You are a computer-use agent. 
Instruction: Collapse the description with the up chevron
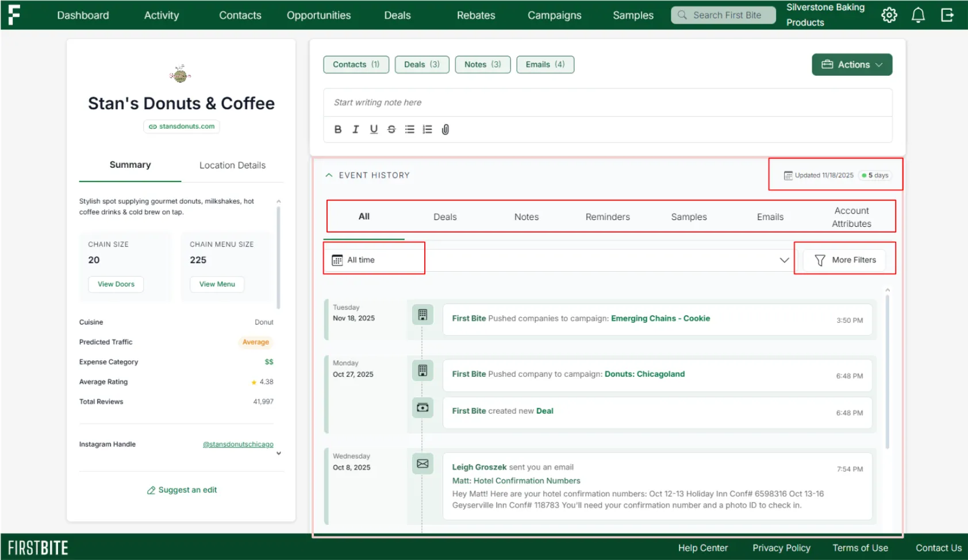(x=279, y=202)
